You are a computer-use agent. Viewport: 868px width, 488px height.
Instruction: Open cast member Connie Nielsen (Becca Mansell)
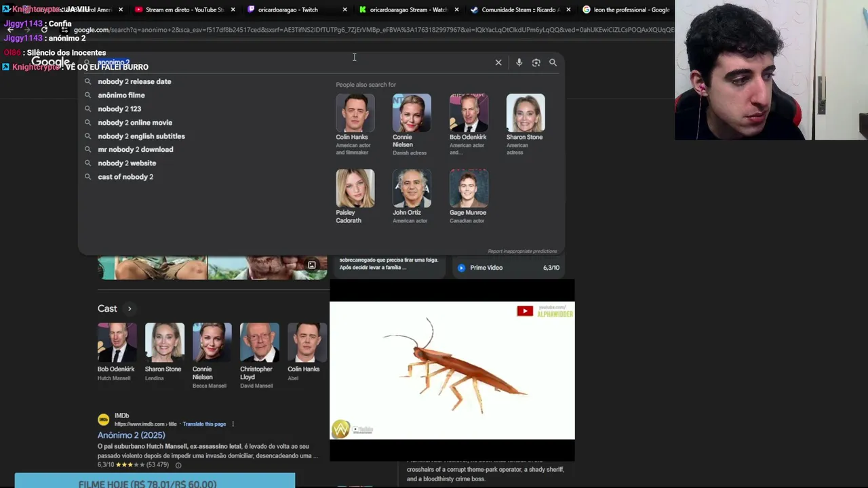(211, 356)
